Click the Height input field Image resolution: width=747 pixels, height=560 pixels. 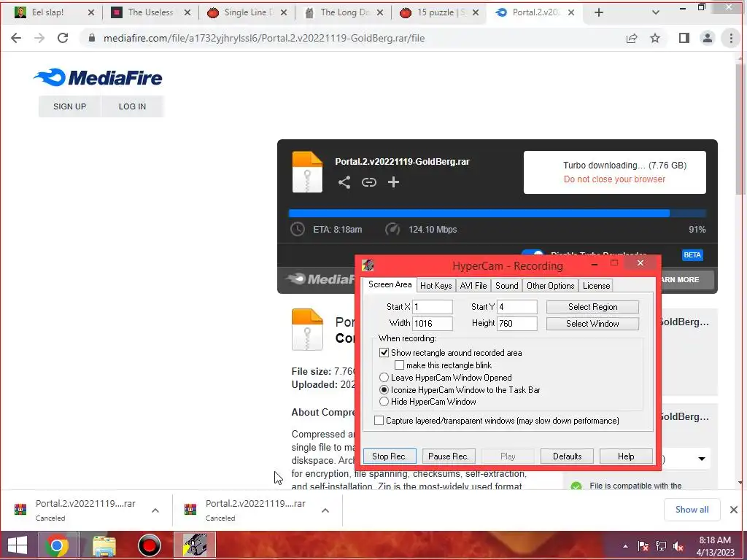coord(517,324)
